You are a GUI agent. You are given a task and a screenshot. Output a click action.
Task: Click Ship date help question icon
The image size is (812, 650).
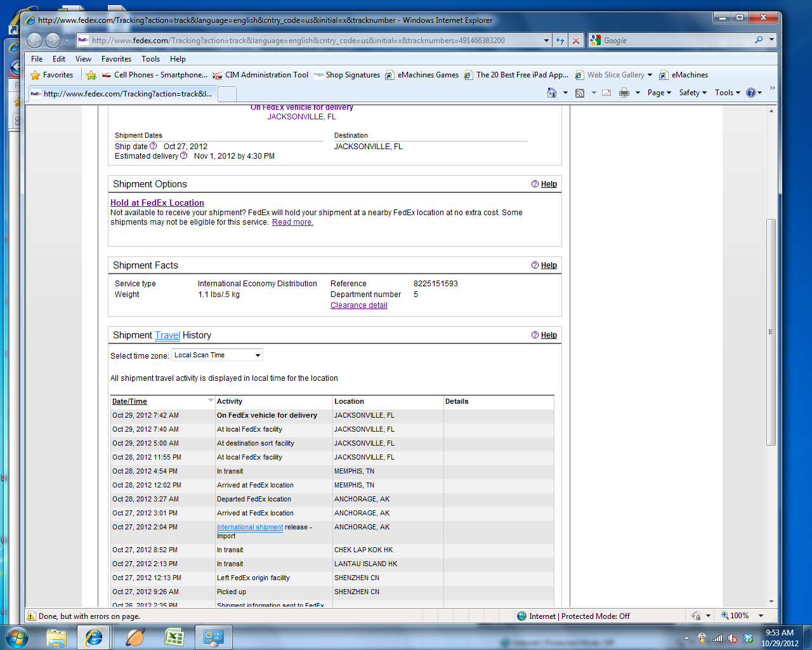point(153,146)
